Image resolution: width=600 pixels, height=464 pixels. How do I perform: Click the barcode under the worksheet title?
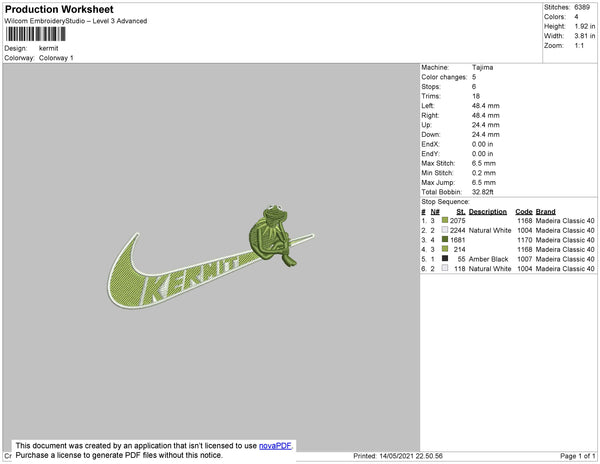pyautogui.click(x=35, y=34)
